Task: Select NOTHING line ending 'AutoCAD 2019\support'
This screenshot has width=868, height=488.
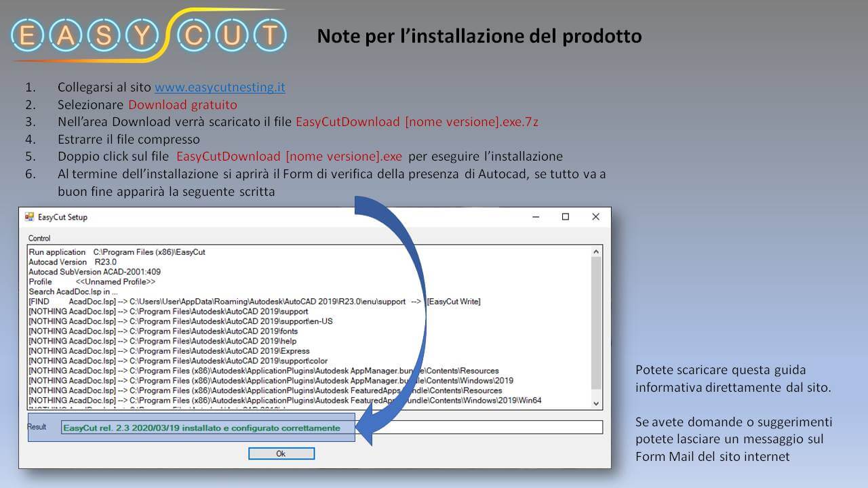Action: click(x=168, y=311)
